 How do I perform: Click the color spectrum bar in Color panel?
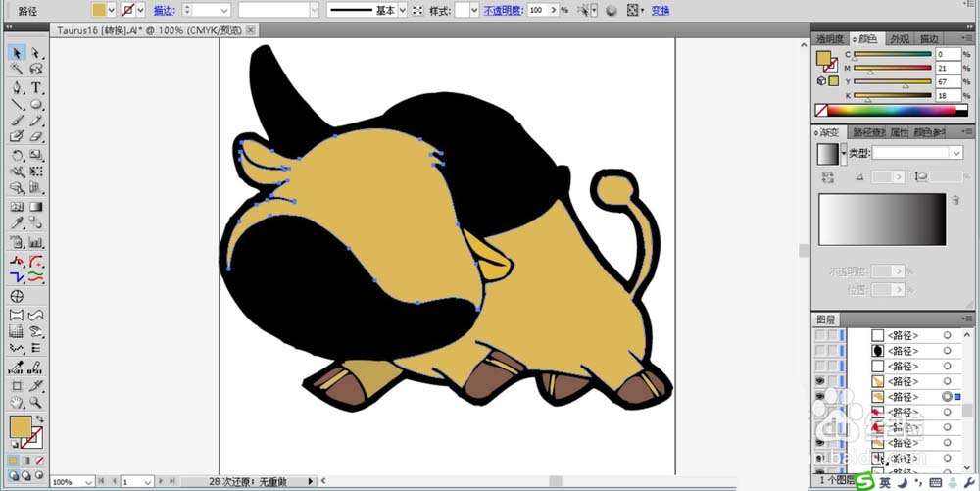pyautogui.click(x=892, y=110)
